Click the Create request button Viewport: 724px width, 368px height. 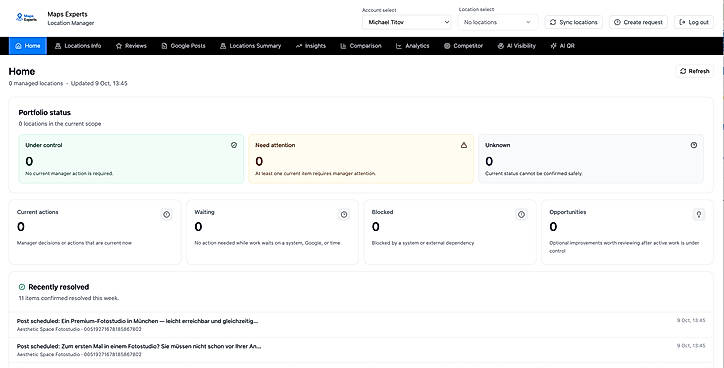[638, 22]
